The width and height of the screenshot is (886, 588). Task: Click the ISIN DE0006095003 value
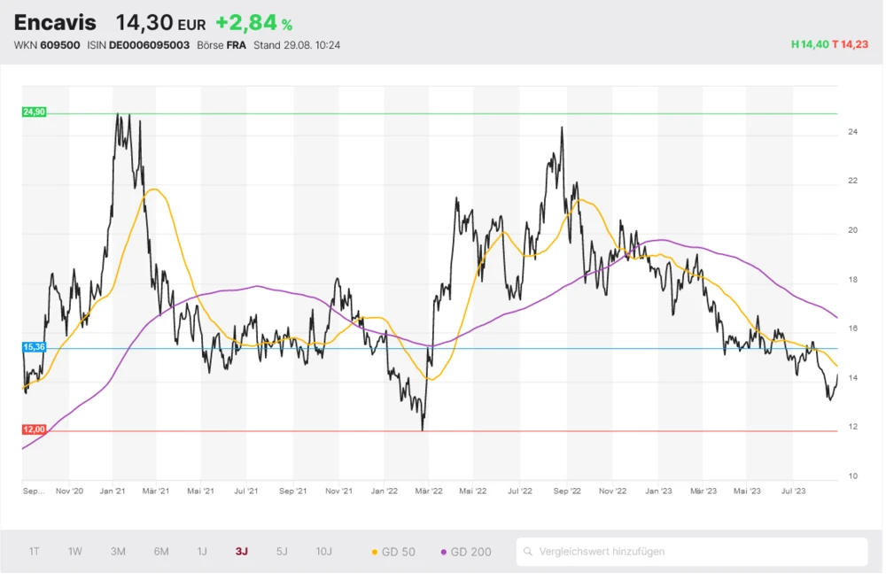coord(149,45)
